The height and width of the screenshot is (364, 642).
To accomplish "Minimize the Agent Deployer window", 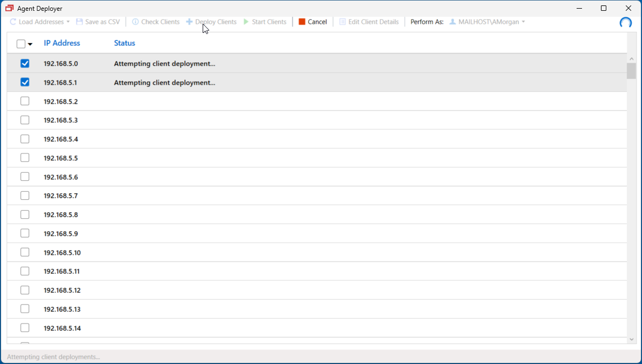I will click(579, 8).
